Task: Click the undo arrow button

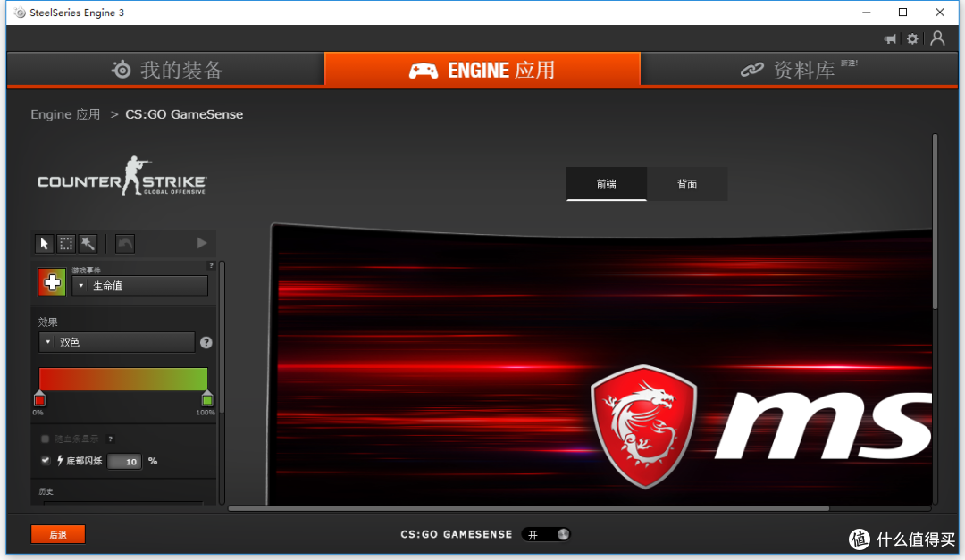Action: click(x=125, y=244)
